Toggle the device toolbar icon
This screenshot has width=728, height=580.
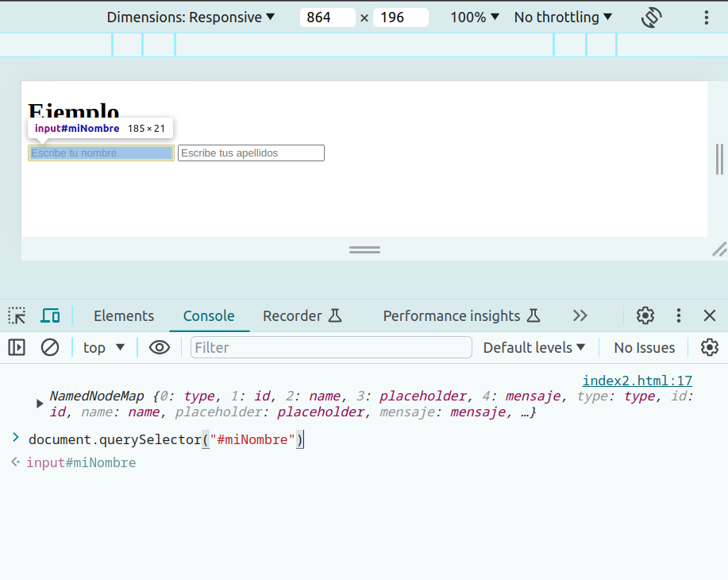coord(50,315)
